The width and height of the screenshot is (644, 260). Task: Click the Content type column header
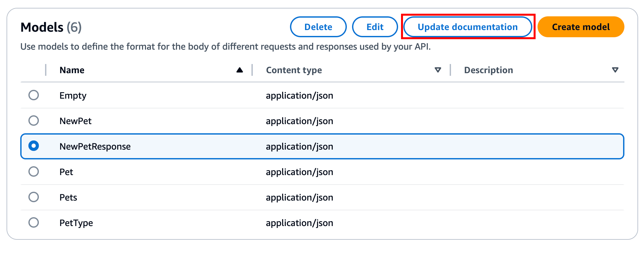[294, 70]
